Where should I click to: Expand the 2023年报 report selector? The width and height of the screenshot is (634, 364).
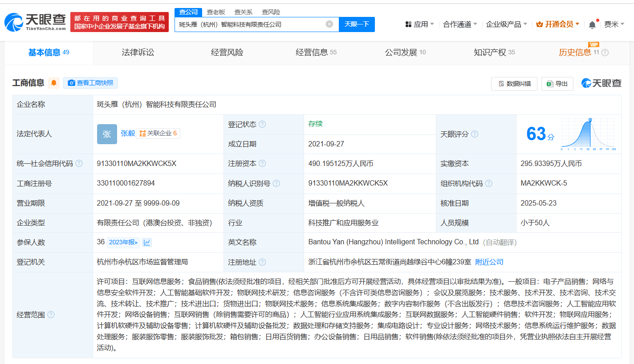point(123,243)
